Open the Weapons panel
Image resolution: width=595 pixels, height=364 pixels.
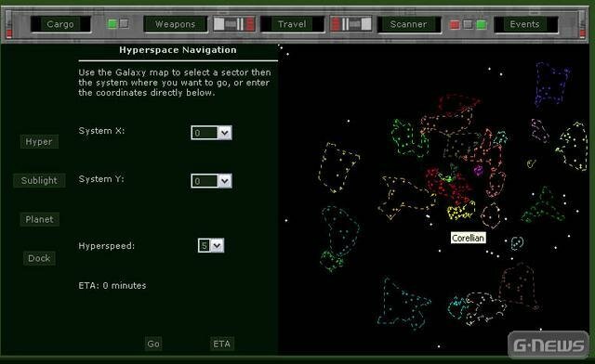point(176,24)
